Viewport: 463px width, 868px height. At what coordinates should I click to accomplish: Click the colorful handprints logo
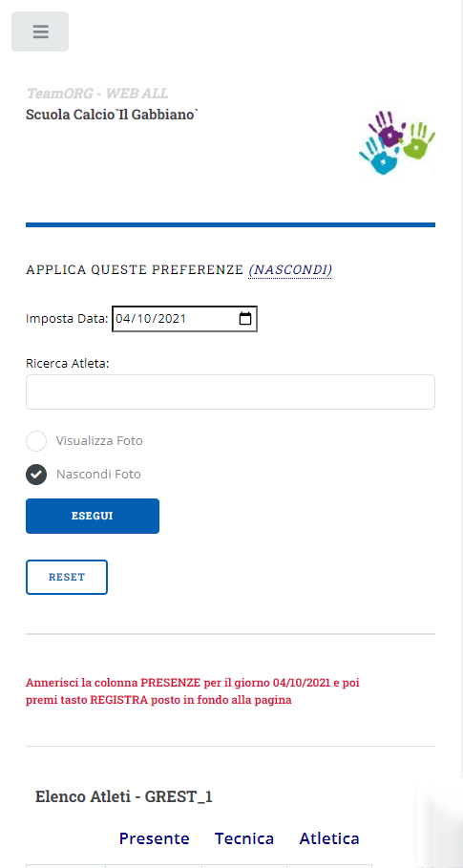click(x=396, y=142)
